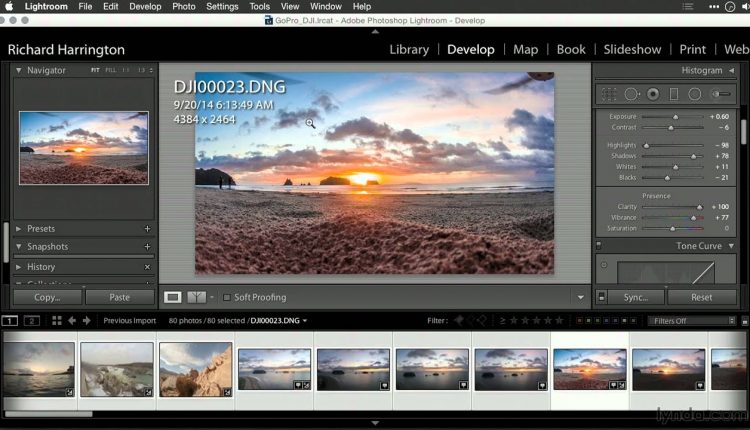Click the Exposure slider
Viewport: 750px width, 430px height.
673,117
